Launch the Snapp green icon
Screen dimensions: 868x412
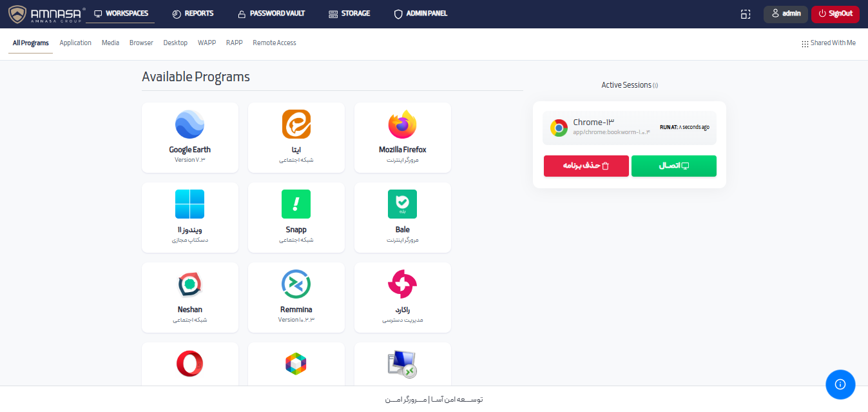(x=296, y=204)
